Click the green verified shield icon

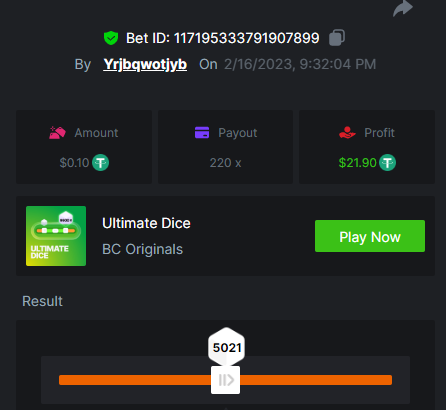111,38
